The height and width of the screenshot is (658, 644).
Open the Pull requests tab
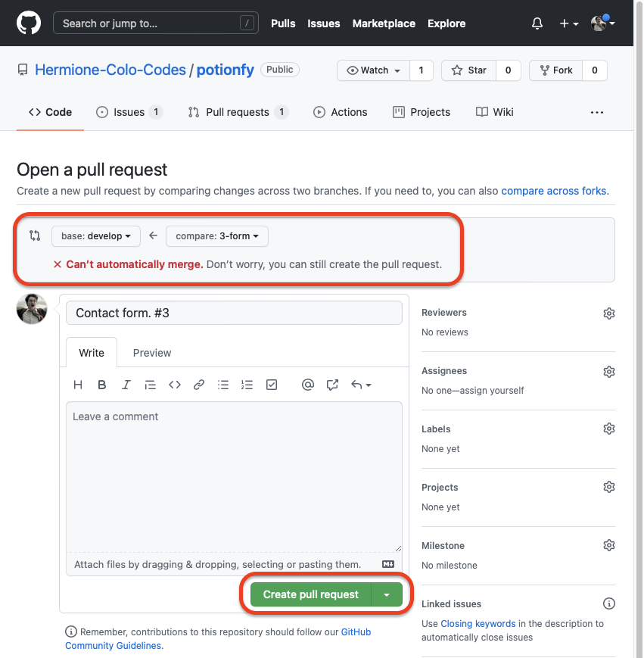237,112
